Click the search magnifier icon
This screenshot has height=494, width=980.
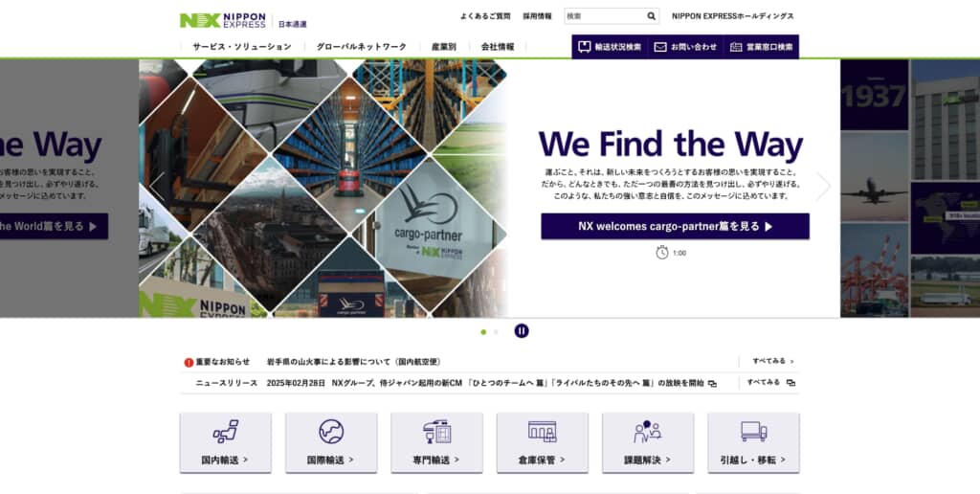(651, 16)
